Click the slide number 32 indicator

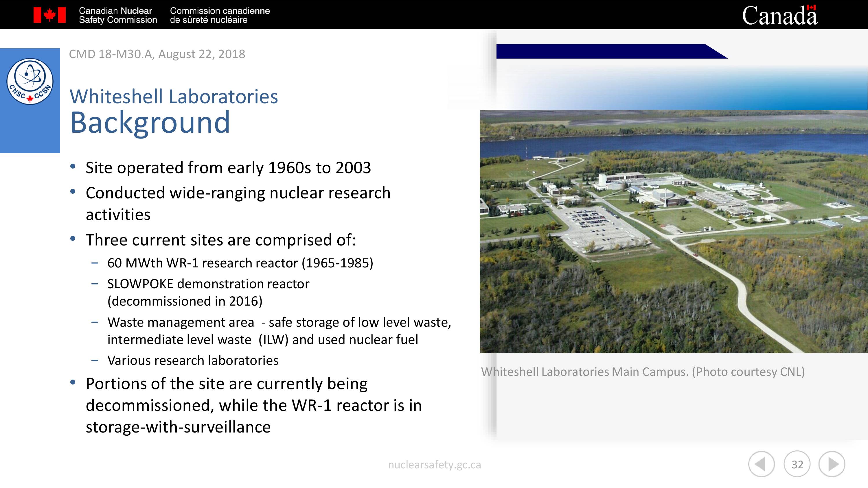pos(797,464)
